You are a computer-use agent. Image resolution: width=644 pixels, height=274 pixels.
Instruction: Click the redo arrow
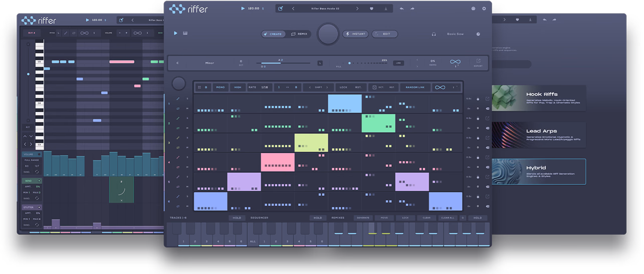(x=412, y=9)
